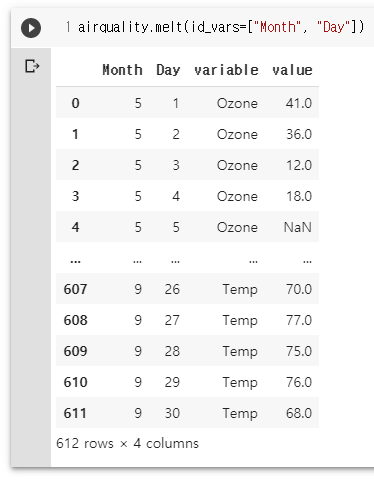Image resolution: width=374 pixels, height=485 pixels.
Task: Click row index 611
Action: coord(75,413)
